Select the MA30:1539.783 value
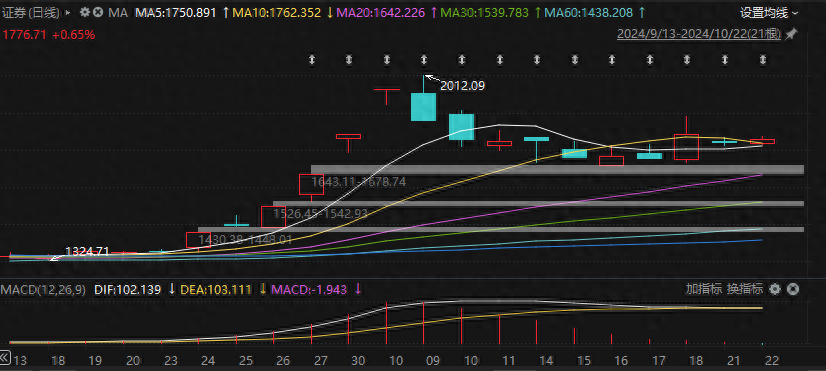826x371 pixels. click(x=484, y=13)
